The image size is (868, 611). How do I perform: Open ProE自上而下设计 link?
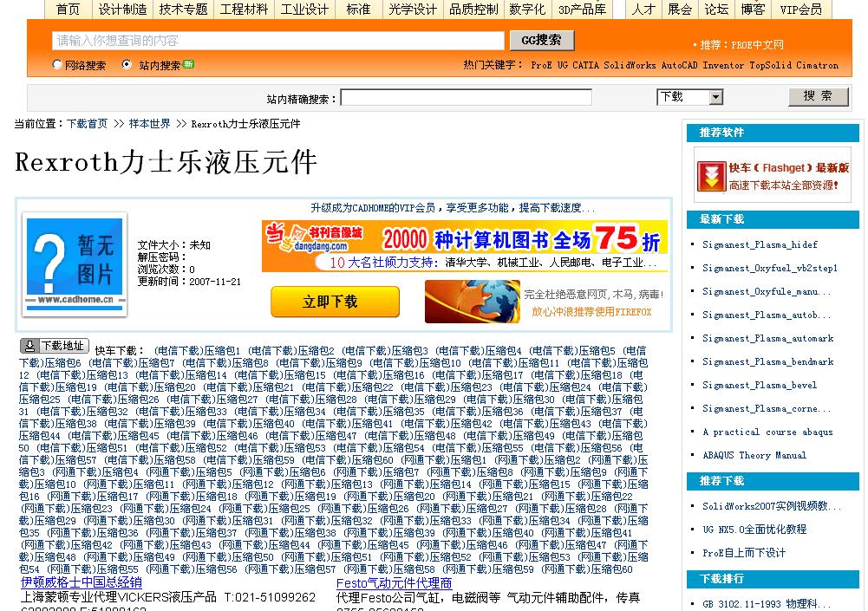click(744, 552)
